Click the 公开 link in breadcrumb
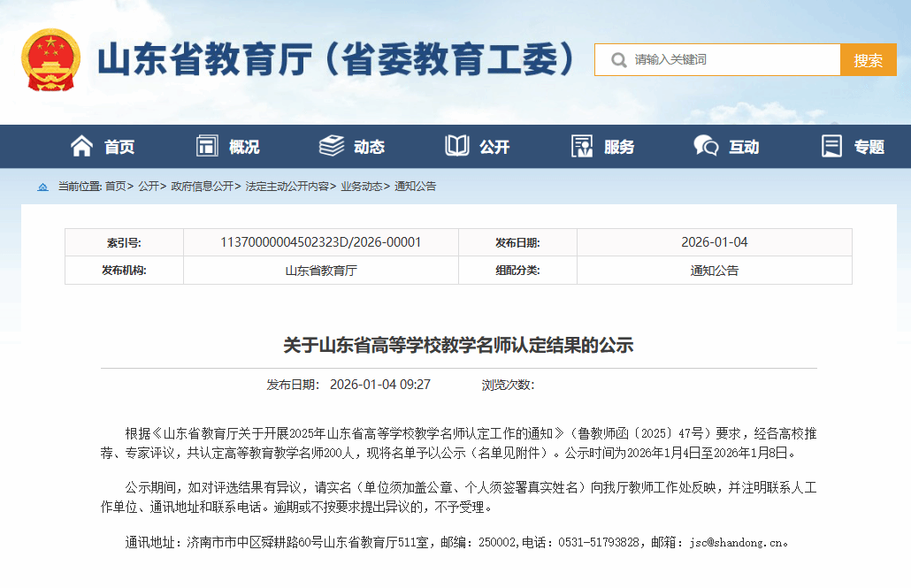 pyautogui.click(x=148, y=187)
